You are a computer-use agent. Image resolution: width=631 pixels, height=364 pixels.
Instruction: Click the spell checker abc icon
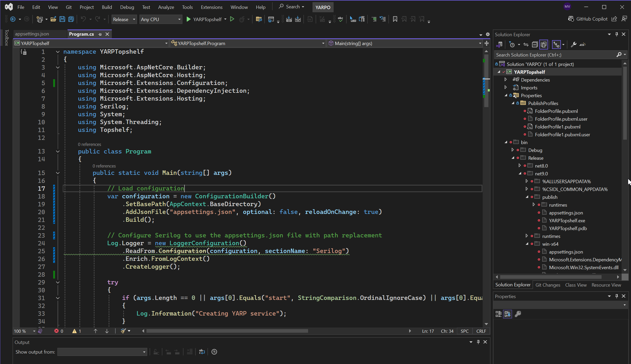click(340, 19)
